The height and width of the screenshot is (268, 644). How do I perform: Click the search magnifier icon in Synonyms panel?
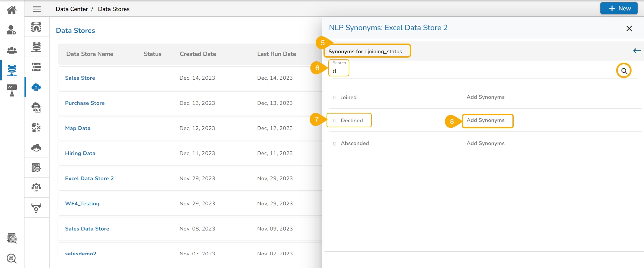pos(624,71)
